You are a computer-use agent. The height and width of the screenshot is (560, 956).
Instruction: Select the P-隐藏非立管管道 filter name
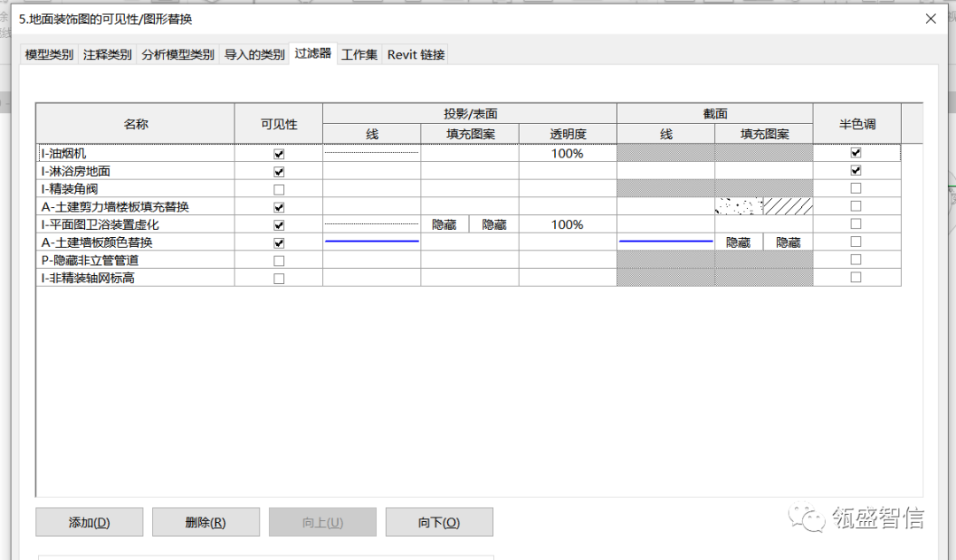[90, 260]
